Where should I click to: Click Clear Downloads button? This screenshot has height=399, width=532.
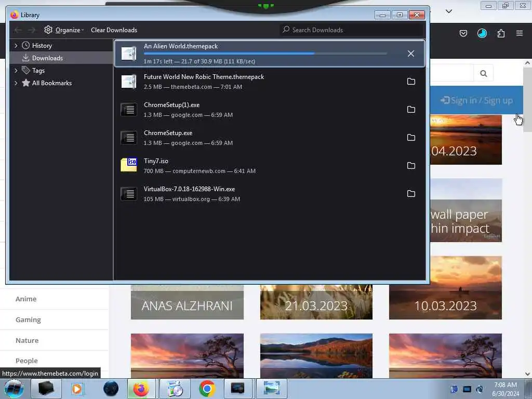[114, 30]
